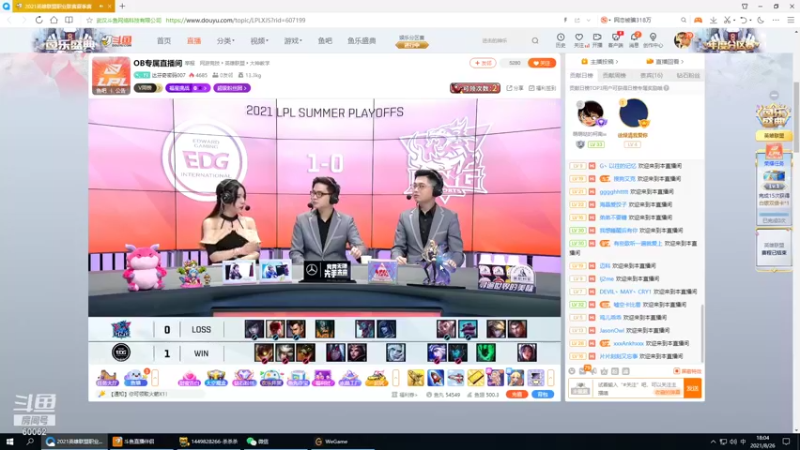Open the orange gamepad icon in browser toolbar
Viewport: 800px width, 450px height.
tap(698, 20)
